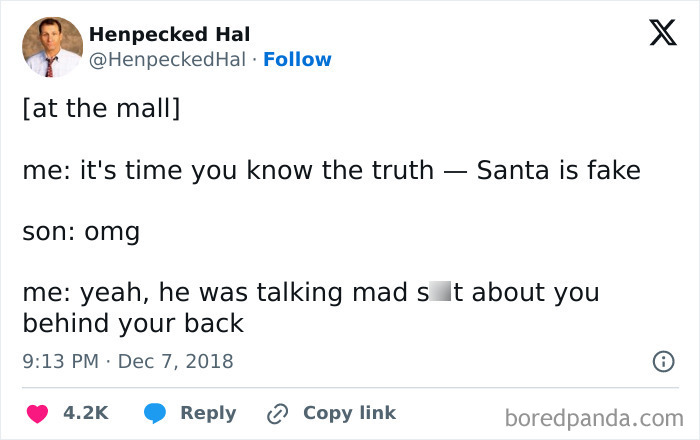The width and height of the screenshot is (700, 440).
Task: Open Henpecked Hal's profile picture
Action: click(52, 47)
